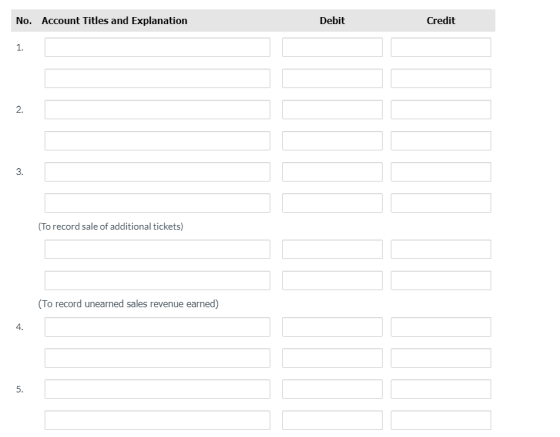Click the account title field for entry 1
Screen dimensions: 560x437
(x=157, y=47)
